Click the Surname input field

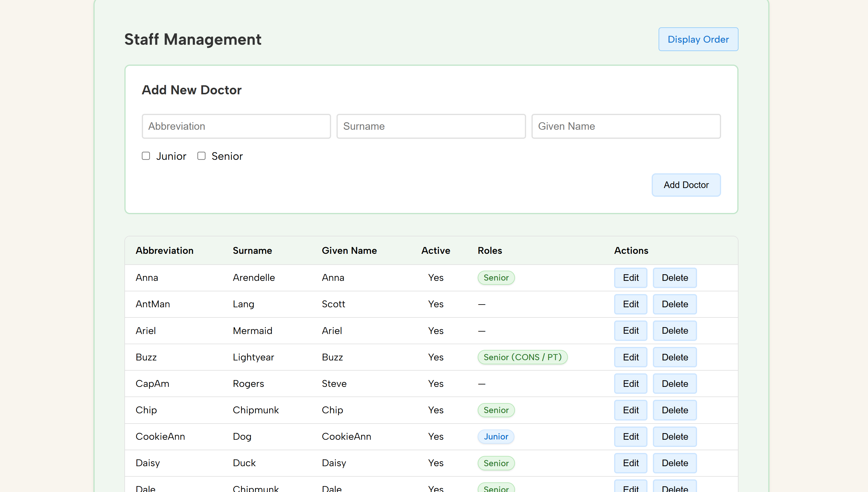tap(431, 126)
